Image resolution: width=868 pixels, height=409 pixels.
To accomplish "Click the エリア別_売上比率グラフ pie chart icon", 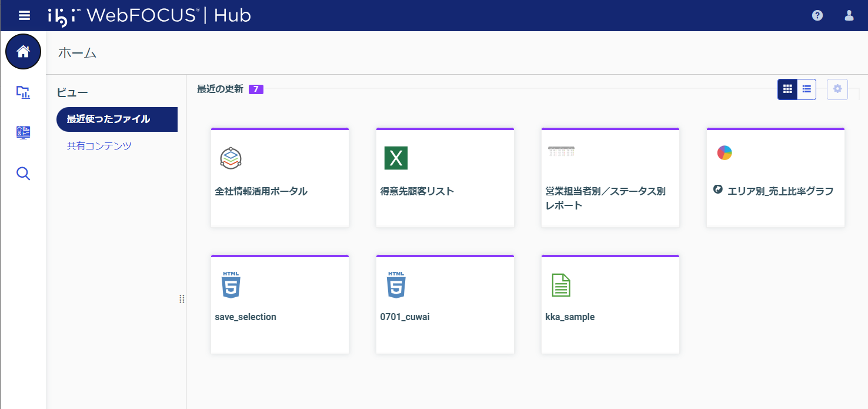I will point(725,153).
